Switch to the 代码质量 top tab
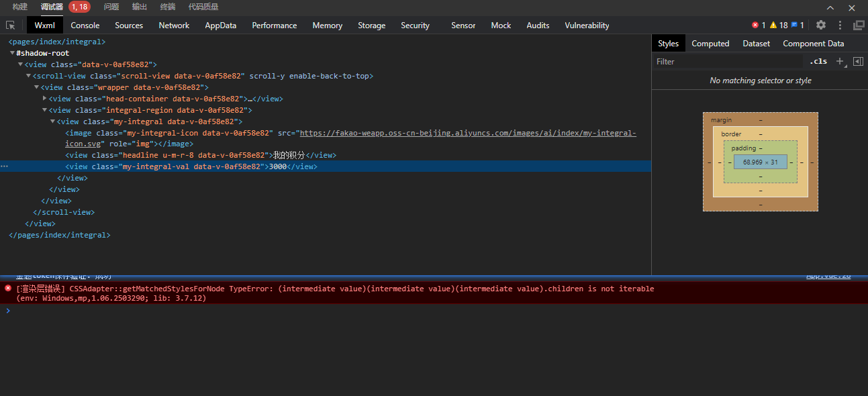Screen dimensions: 868x396 [x=203, y=7]
